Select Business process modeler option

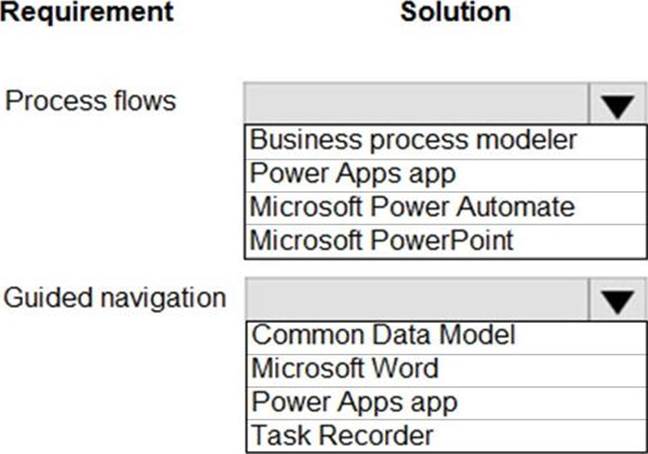coord(414,140)
